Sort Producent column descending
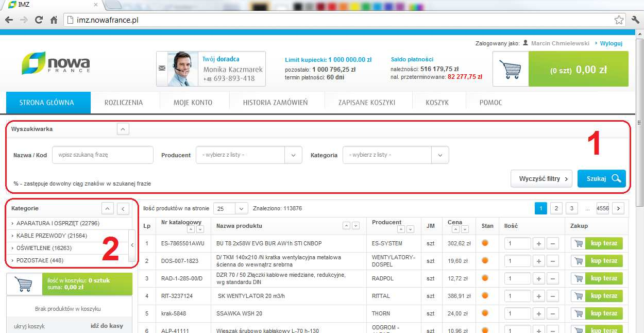This screenshot has height=333, width=644. pyautogui.click(x=410, y=229)
